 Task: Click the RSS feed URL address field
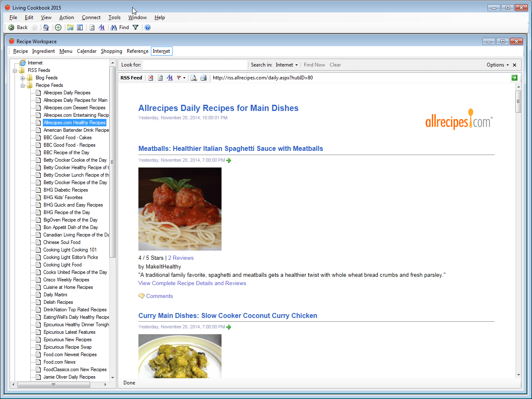[x=360, y=78]
